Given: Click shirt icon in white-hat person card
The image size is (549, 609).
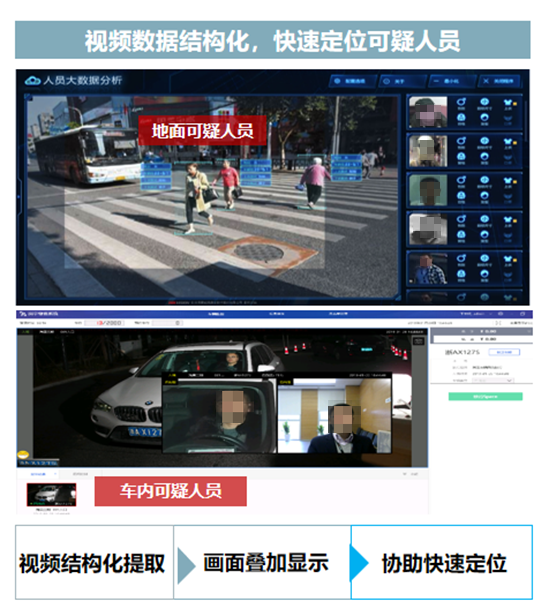Looking at the screenshot, I should pyautogui.click(x=508, y=141).
